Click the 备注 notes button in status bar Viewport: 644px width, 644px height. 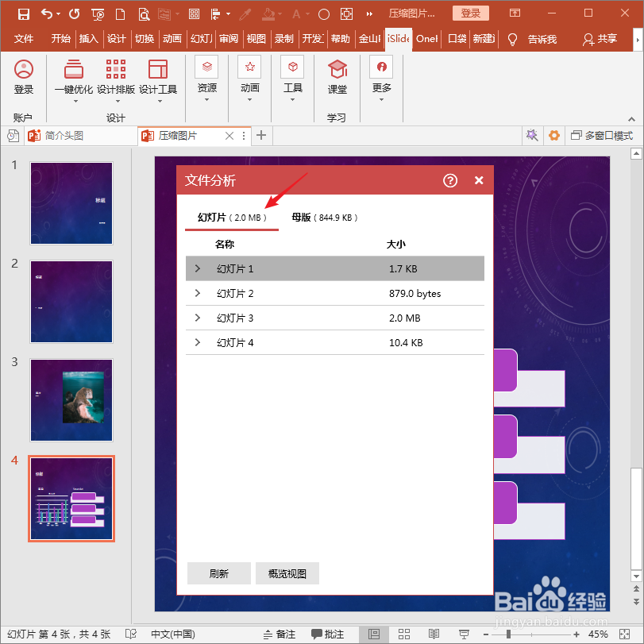point(280,634)
